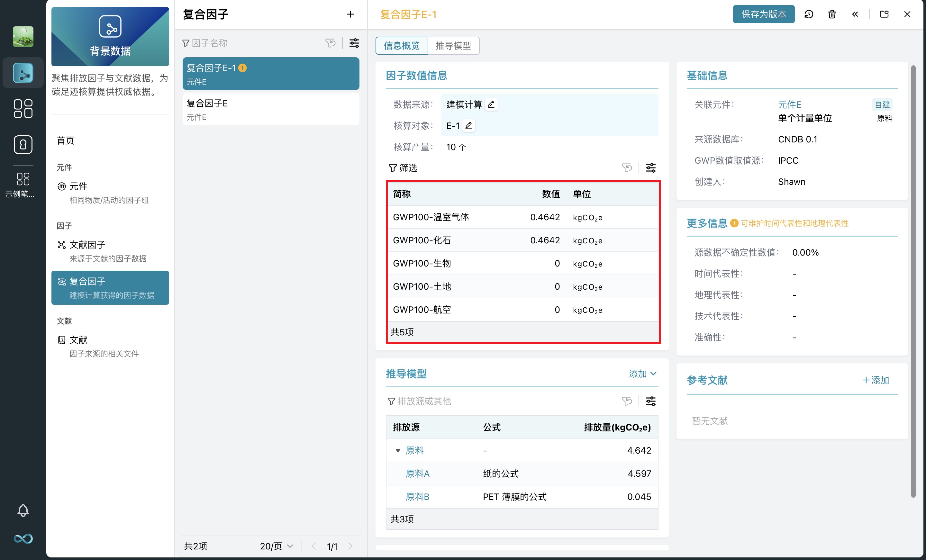
Task: Collapse panel with double chevron icon
Action: tap(855, 14)
